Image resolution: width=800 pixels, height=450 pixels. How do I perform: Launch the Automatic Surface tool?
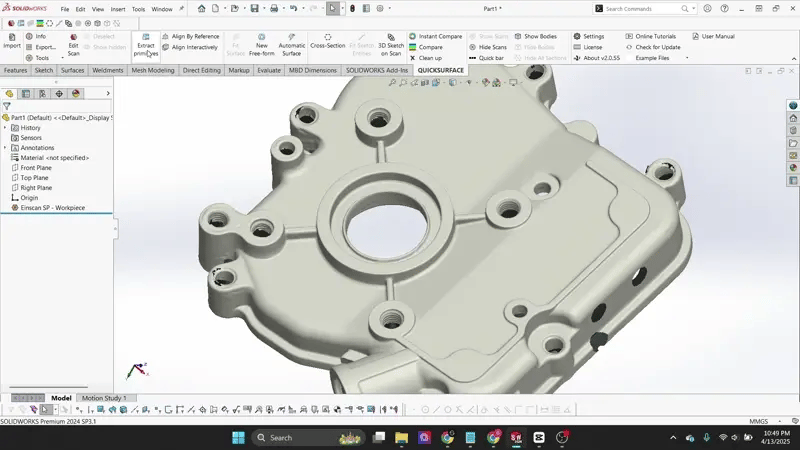click(291, 44)
